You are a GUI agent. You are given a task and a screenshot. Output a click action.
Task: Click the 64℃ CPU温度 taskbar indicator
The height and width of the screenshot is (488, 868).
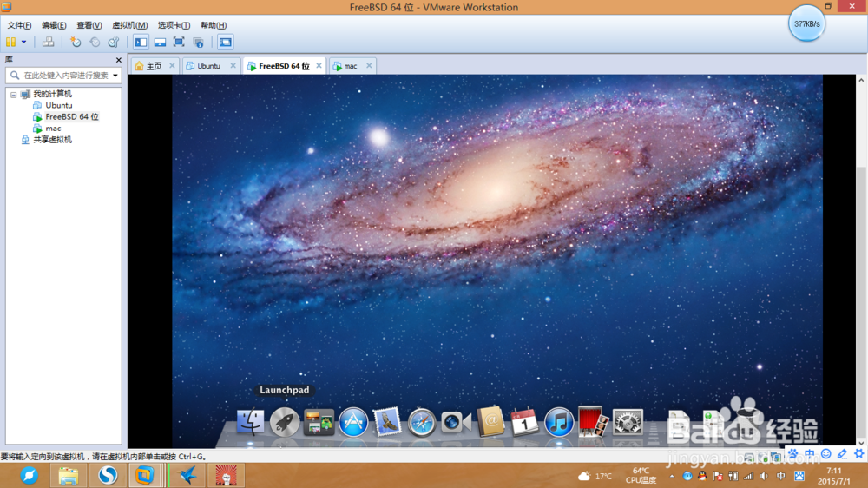pyautogui.click(x=641, y=475)
